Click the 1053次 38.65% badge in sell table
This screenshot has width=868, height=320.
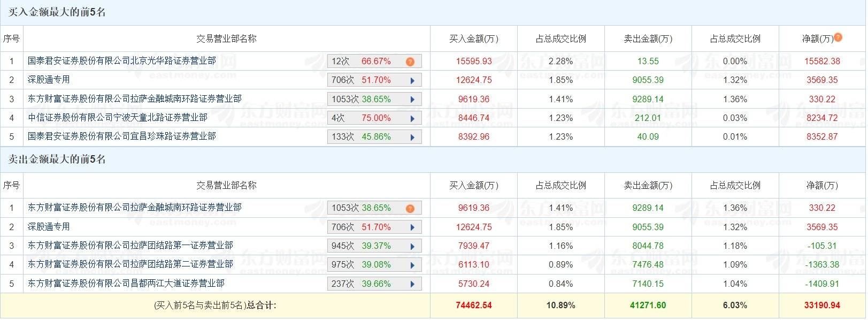(369, 208)
